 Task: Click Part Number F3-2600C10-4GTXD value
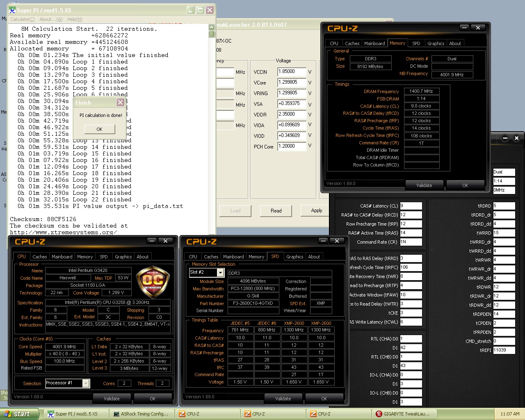click(x=253, y=304)
